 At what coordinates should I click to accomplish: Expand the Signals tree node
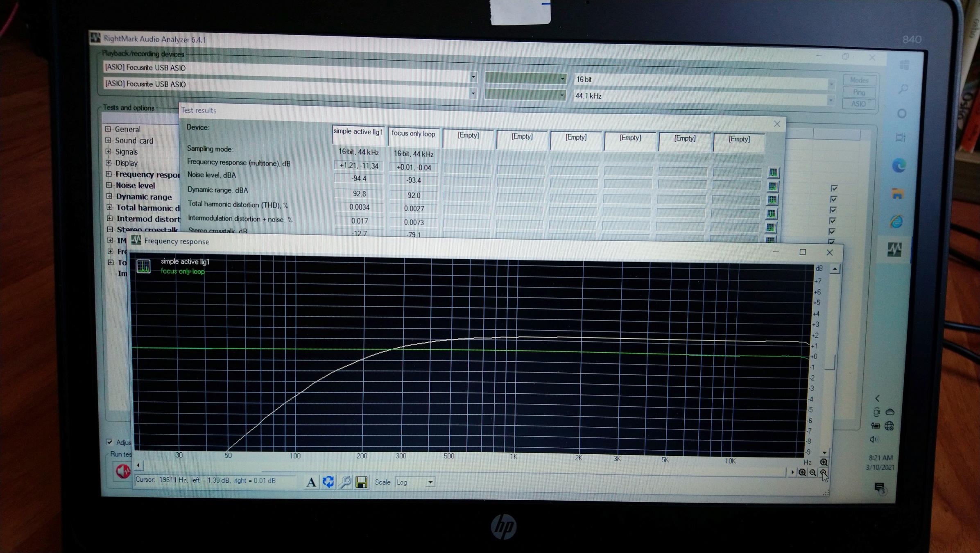click(109, 151)
